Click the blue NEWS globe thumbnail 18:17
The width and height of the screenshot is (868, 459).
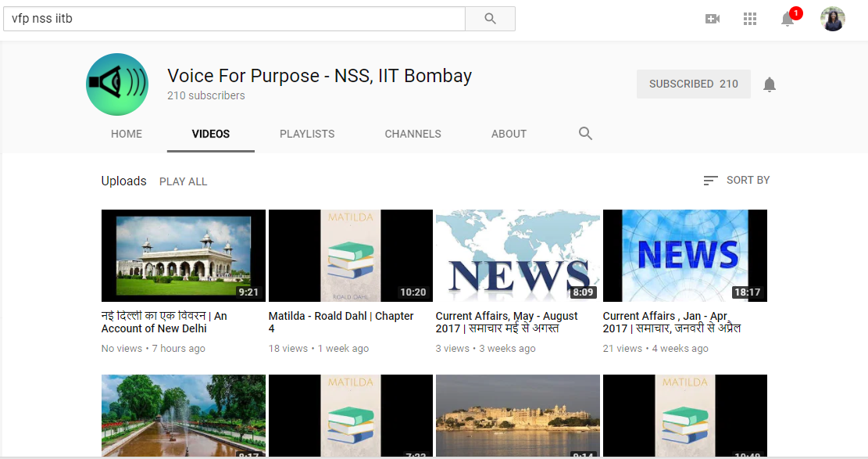[x=685, y=256]
